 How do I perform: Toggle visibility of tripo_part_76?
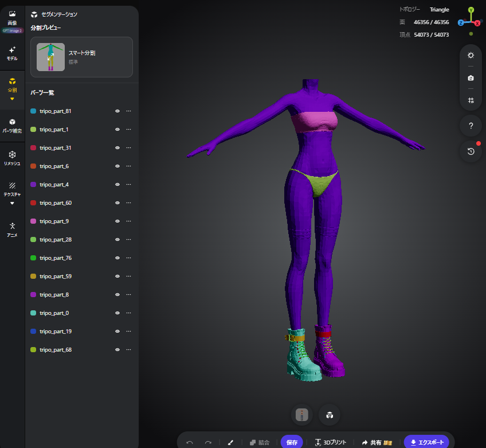click(117, 258)
